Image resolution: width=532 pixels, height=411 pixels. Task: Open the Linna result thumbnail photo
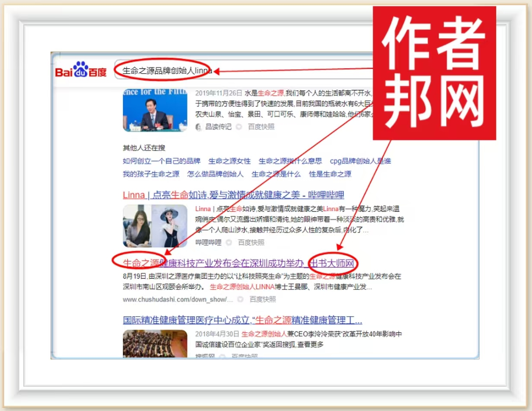[x=155, y=225]
